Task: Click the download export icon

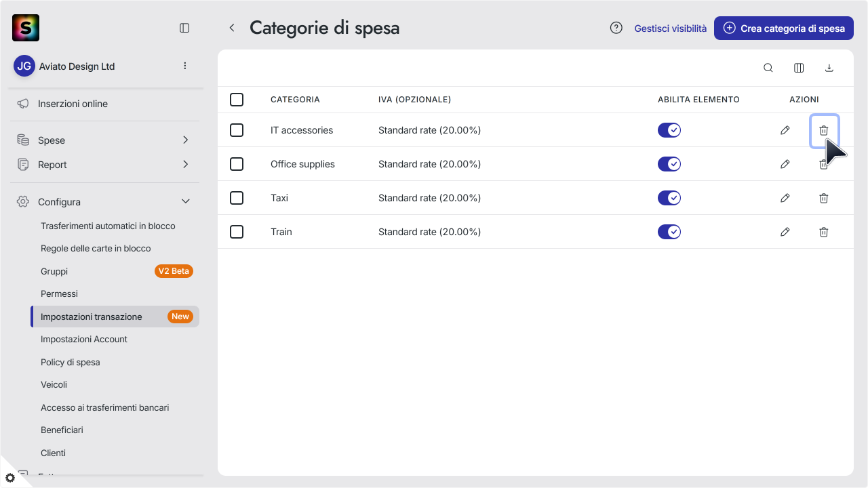Action: [829, 68]
